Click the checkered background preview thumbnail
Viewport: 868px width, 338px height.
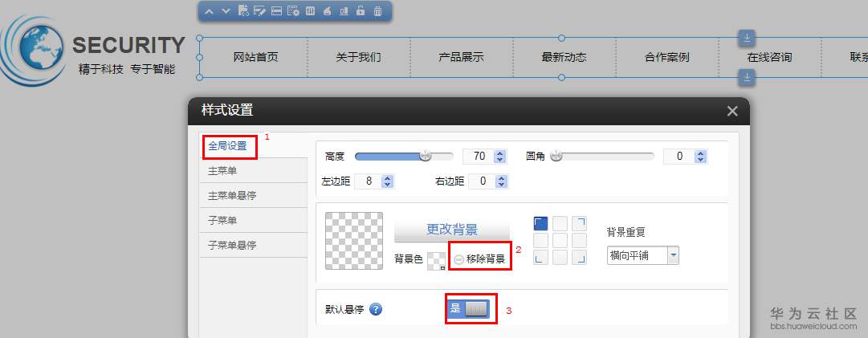coord(354,241)
